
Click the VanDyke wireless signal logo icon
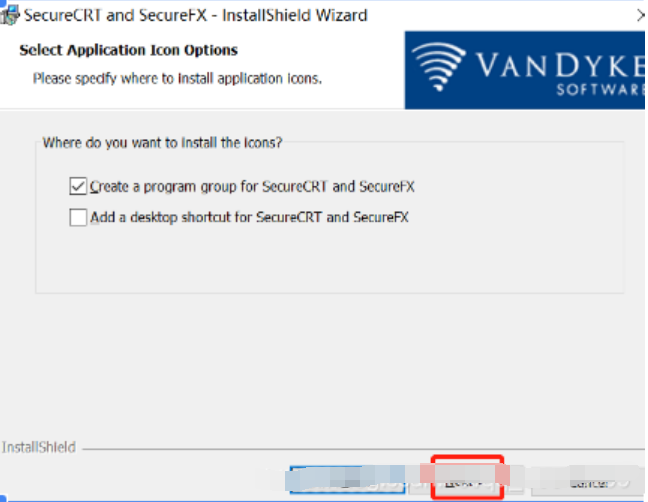point(439,66)
